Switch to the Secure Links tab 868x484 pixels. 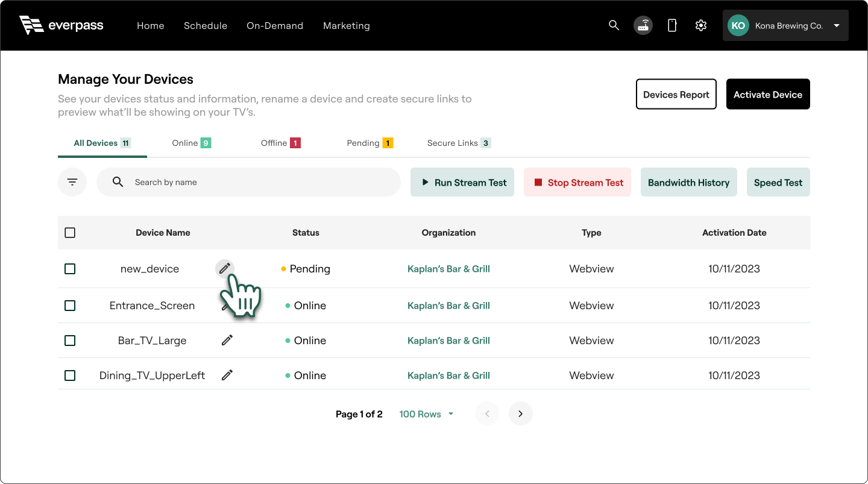pyautogui.click(x=459, y=143)
